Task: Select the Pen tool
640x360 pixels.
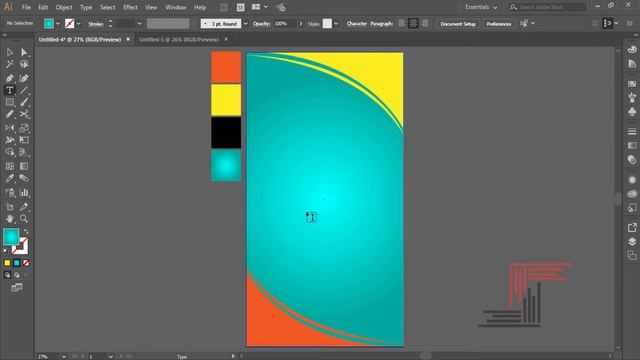Action: pyautogui.click(x=9, y=78)
